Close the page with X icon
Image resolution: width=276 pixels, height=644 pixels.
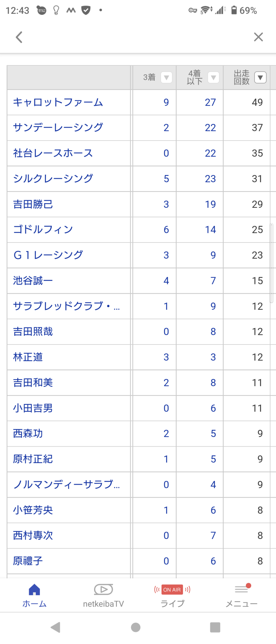[258, 37]
